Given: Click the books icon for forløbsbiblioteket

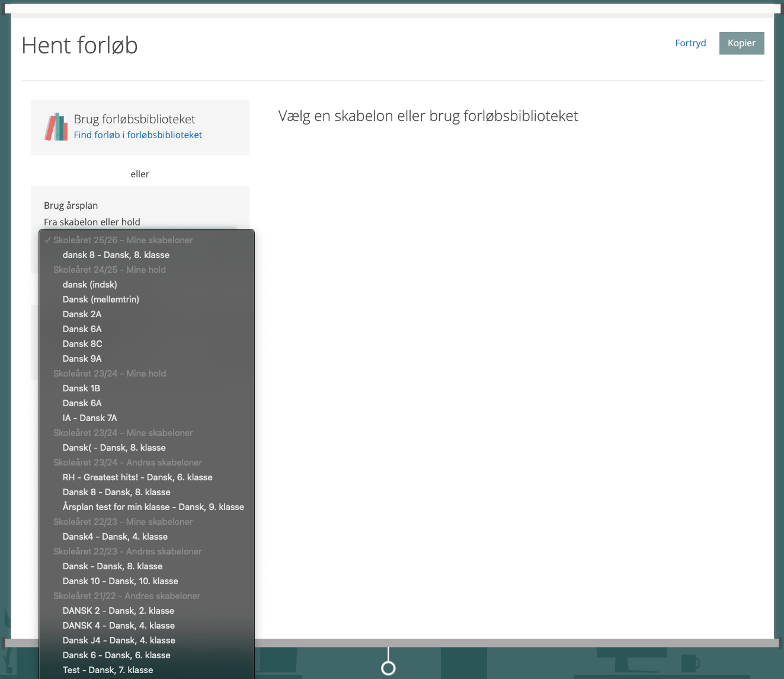Looking at the screenshot, I should (56, 127).
